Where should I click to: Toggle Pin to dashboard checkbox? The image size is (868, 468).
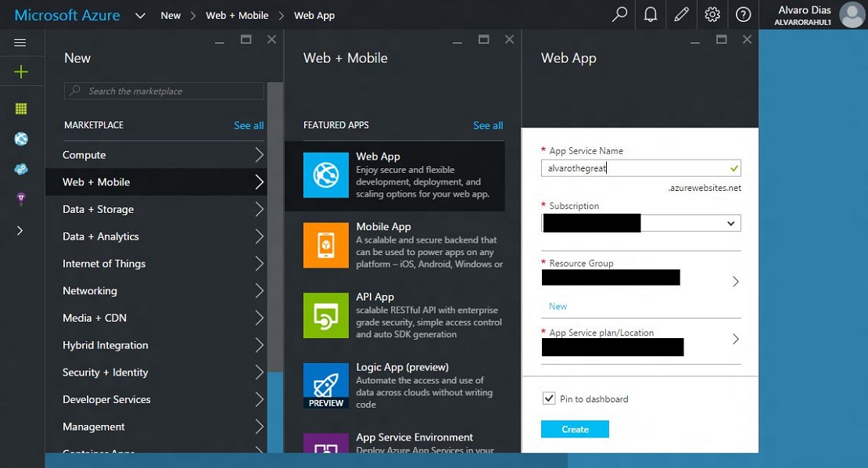pyautogui.click(x=549, y=398)
